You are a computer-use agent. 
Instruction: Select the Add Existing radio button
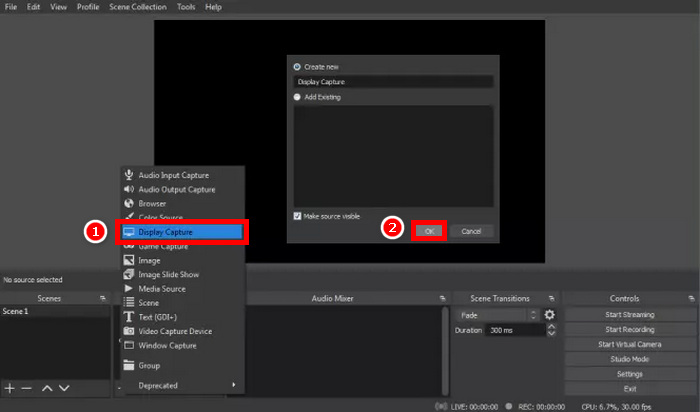coord(297,97)
